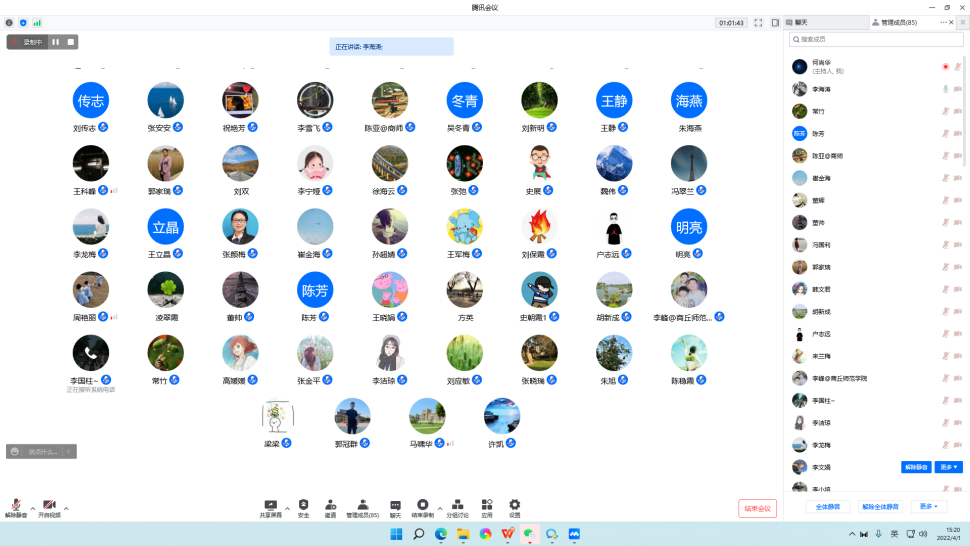Image resolution: width=970 pixels, height=546 pixels.
Task: Click the red 结束会议 button
Action: pyautogui.click(x=757, y=508)
